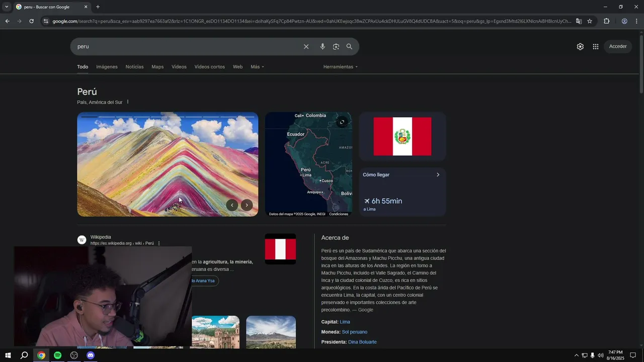Click the Perú title heading
Viewport: 644px width, 362px height.
click(x=87, y=92)
